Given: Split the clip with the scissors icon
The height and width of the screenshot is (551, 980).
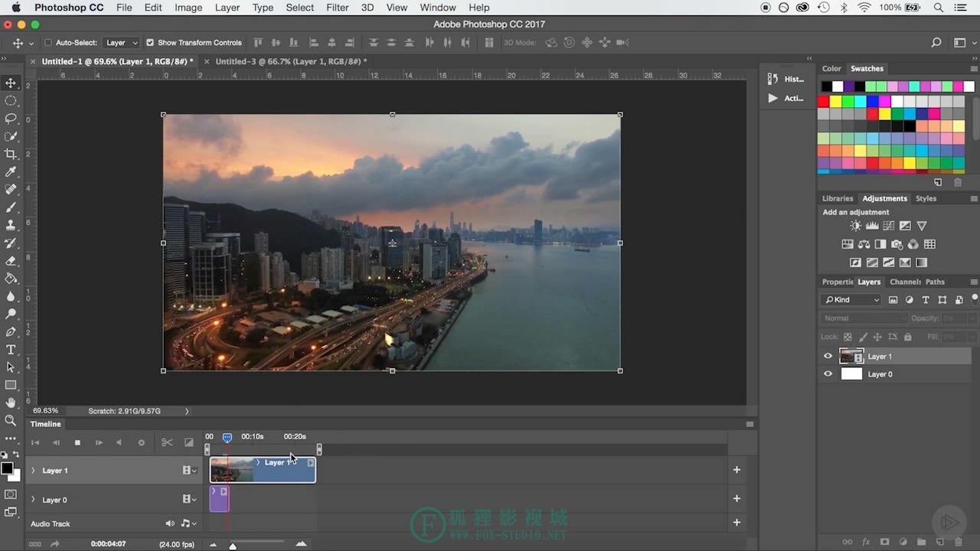Looking at the screenshot, I should [167, 442].
